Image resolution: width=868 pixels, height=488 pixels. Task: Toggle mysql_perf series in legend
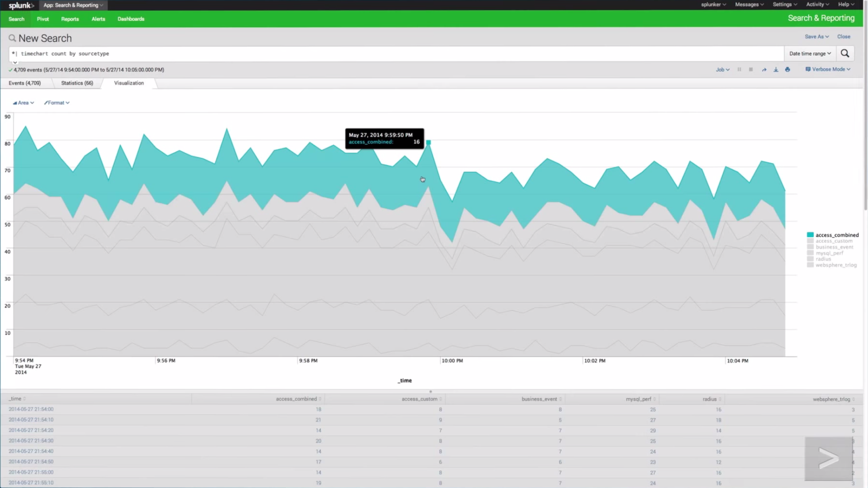coord(829,253)
